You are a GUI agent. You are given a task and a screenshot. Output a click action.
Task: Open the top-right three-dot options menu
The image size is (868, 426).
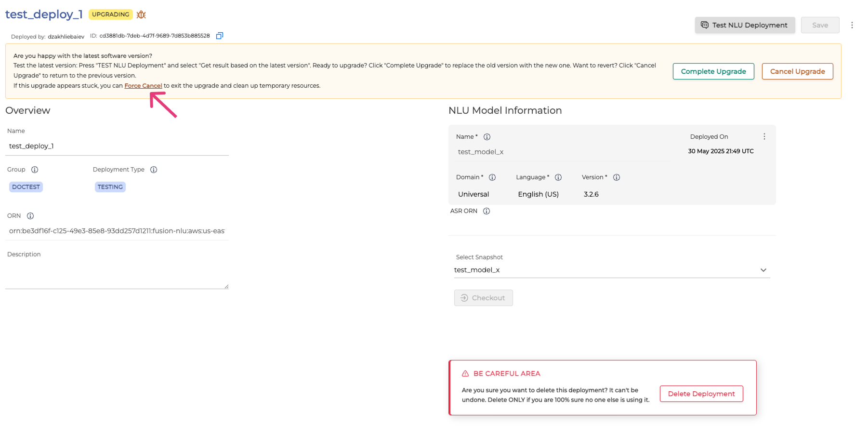(x=852, y=25)
